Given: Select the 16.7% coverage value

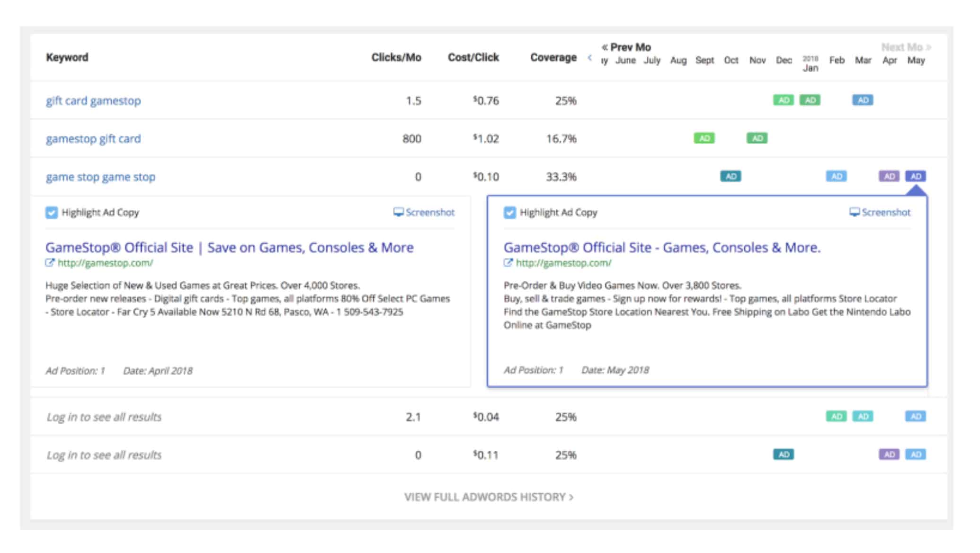Looking at the screenshot, I should click(561, 139).
